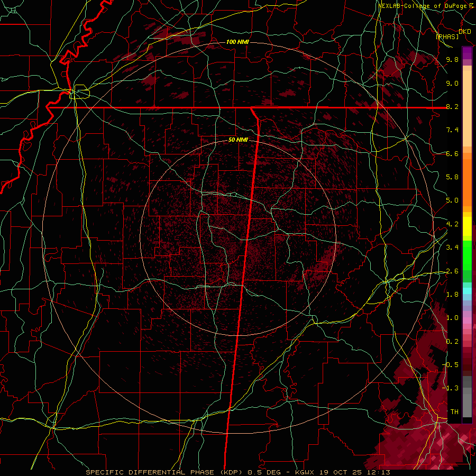476x476 pixels.
Task: Click the 0.2 scale value
Action: pos(452,342)
